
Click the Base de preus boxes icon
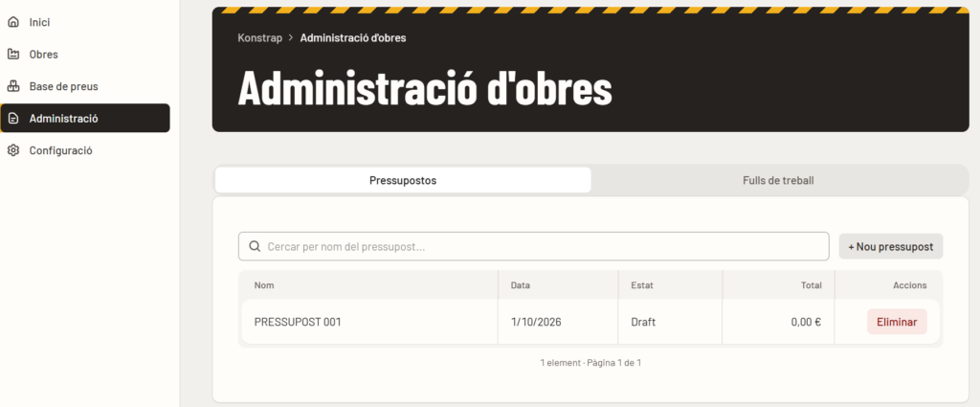tap(13, 86)
